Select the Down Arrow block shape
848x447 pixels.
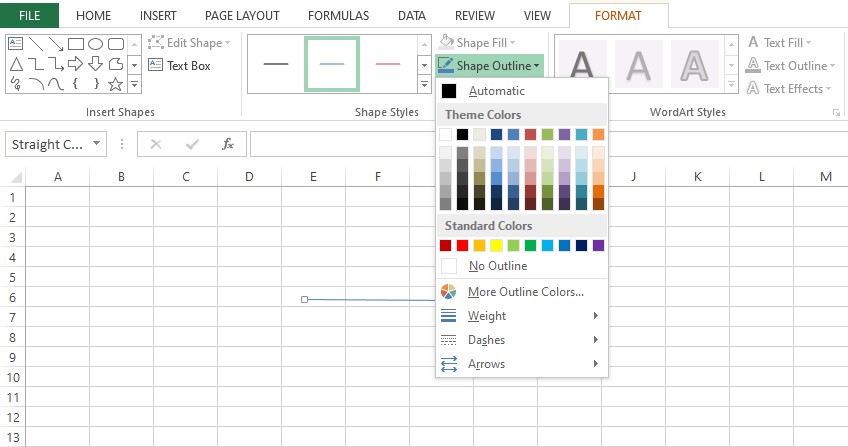[x=96, y=64]
